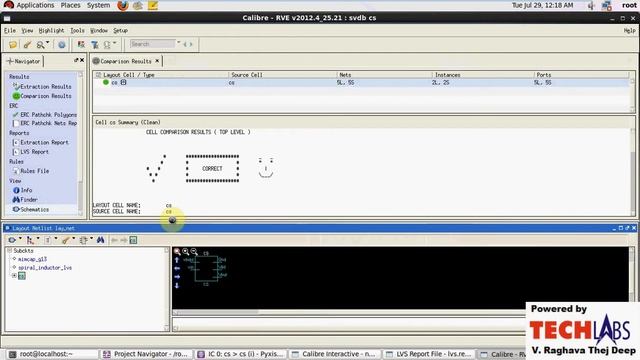Open the Tools menu

click(x=77, y=31)
